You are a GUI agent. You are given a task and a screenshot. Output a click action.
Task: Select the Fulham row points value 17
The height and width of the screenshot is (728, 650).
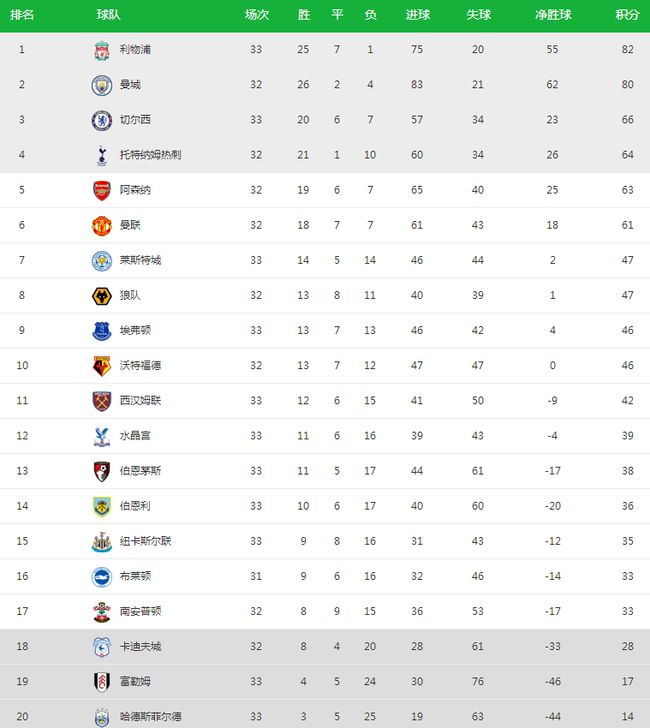point(627,681)
